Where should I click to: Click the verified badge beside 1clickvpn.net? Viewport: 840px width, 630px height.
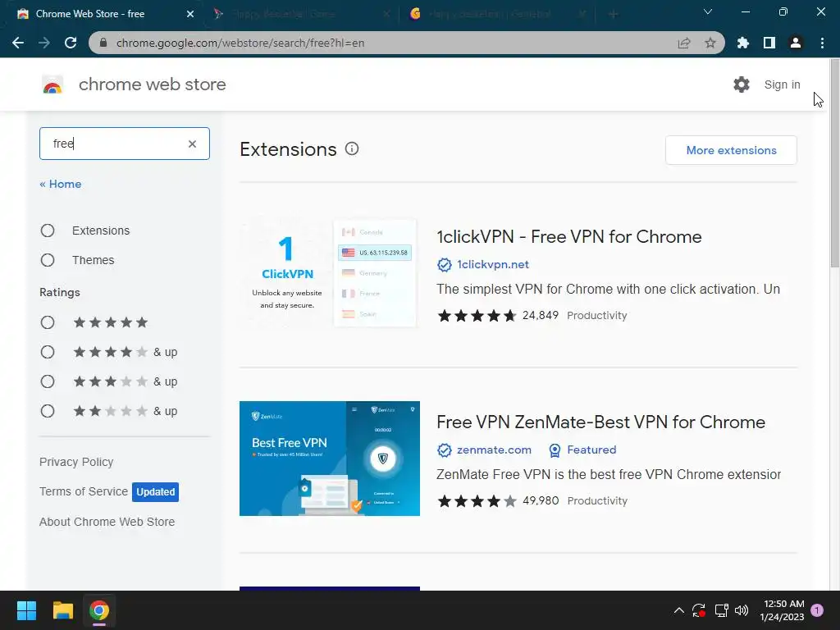(444, 265)
